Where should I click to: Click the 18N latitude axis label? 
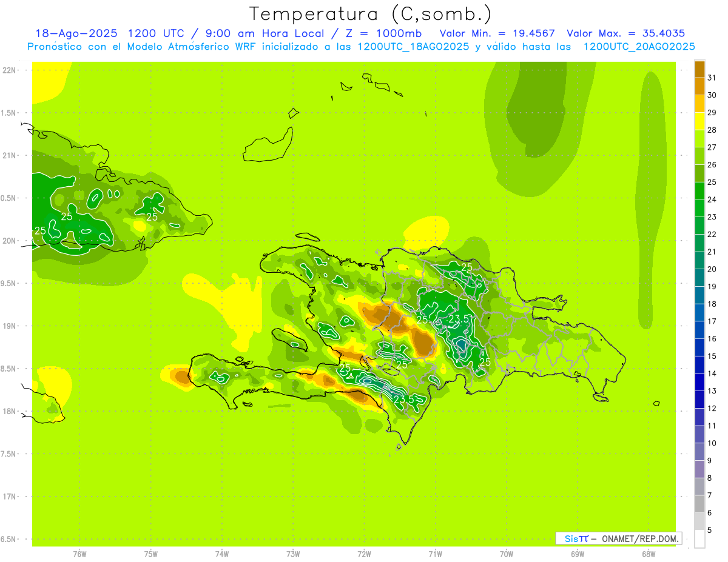9,411
